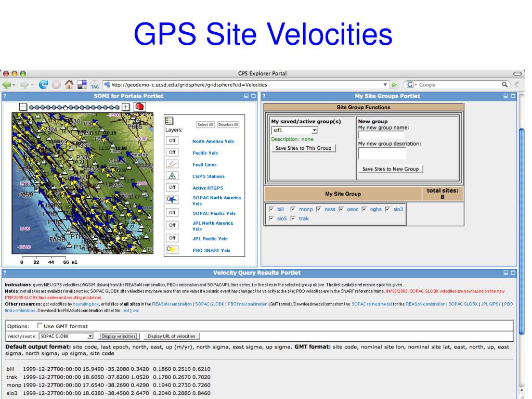
Task: Uncheck the nsss site checkbox
Action: 319,209
